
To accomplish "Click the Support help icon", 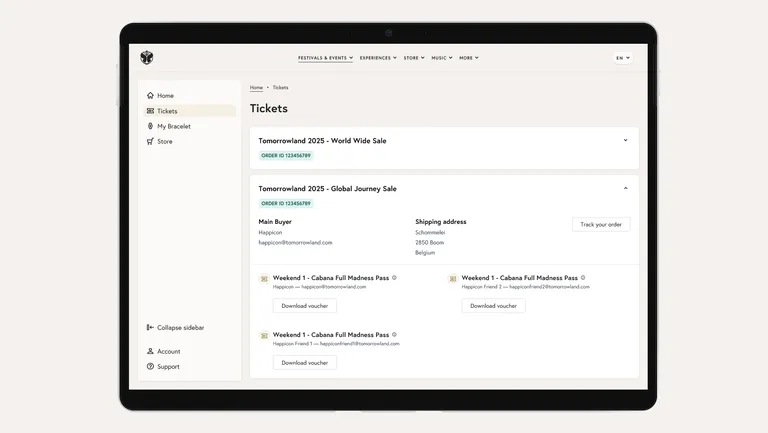I will pyautogui.click(x=150, y=366).
